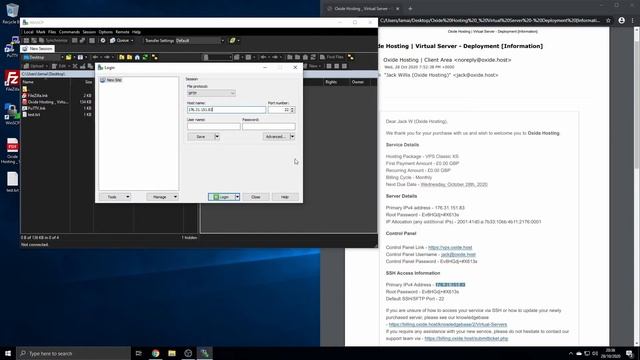Click the Advanced button
Image resolution: width=640 pixels, height=360 pixels.
(x=276, y=137)
